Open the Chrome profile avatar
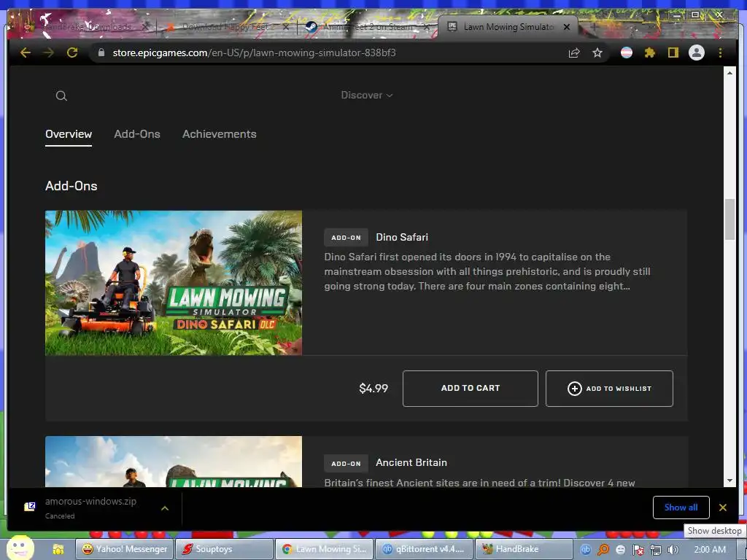This screenshot has height=560, width=747. [x=697, y=52]
